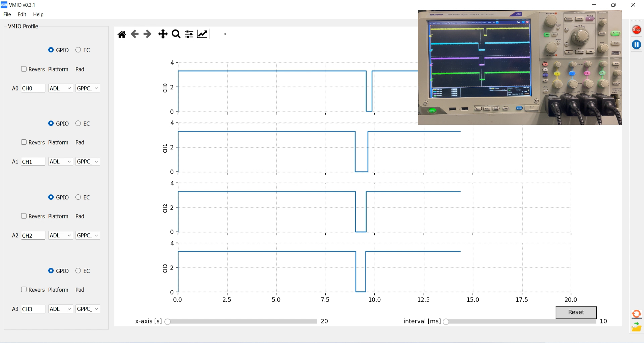Image resolution: width=644 pixels, height=343 pixels.
Task: Select EC radio for channel A0
Action: 78,50
